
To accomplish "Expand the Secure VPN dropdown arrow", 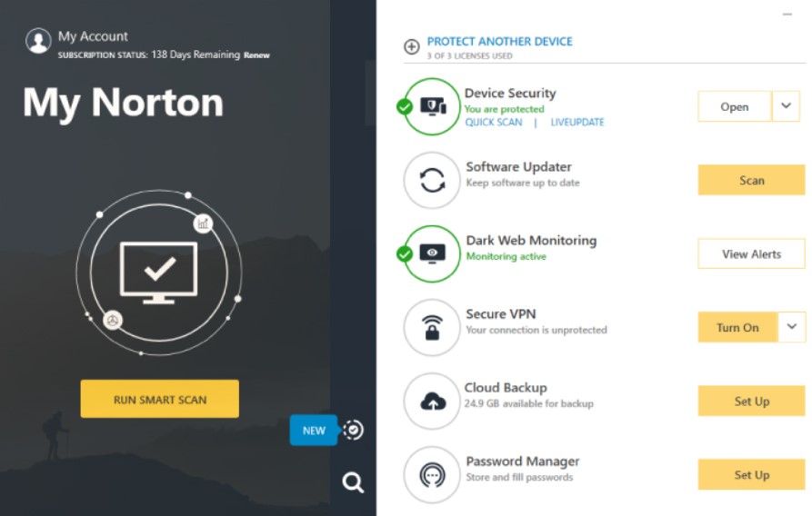I will coord(792,326).
